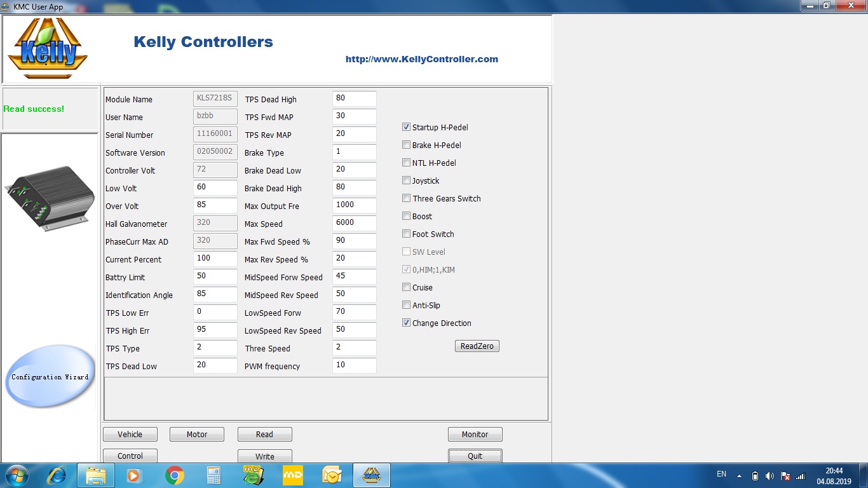Open Outlook from the taskbar

point(332,475)
